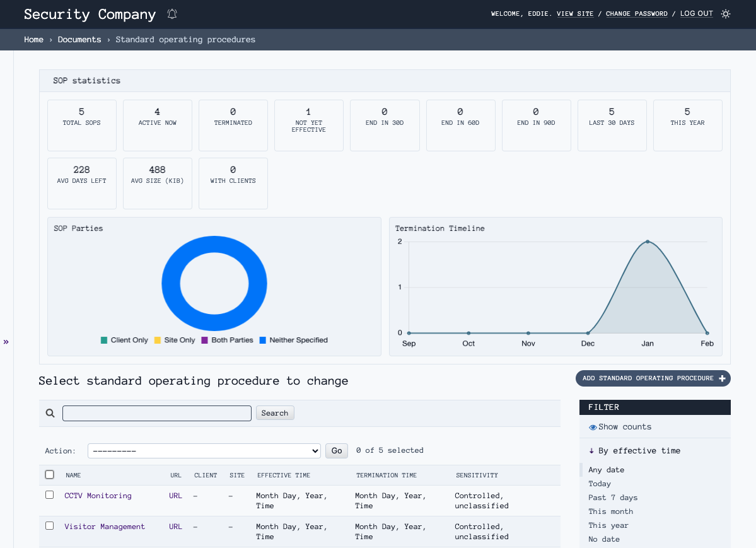Expand sidebar with double-chevron icon

6,342
